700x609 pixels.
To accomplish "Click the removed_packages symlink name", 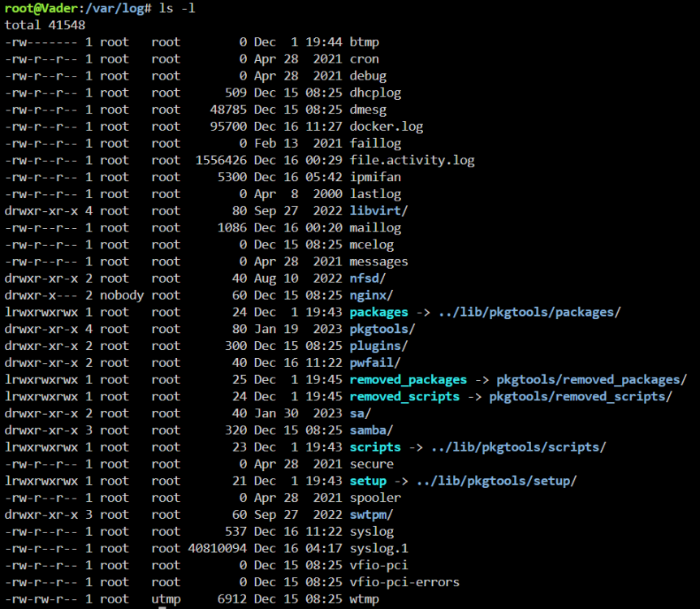I will [x=408, y=380].
